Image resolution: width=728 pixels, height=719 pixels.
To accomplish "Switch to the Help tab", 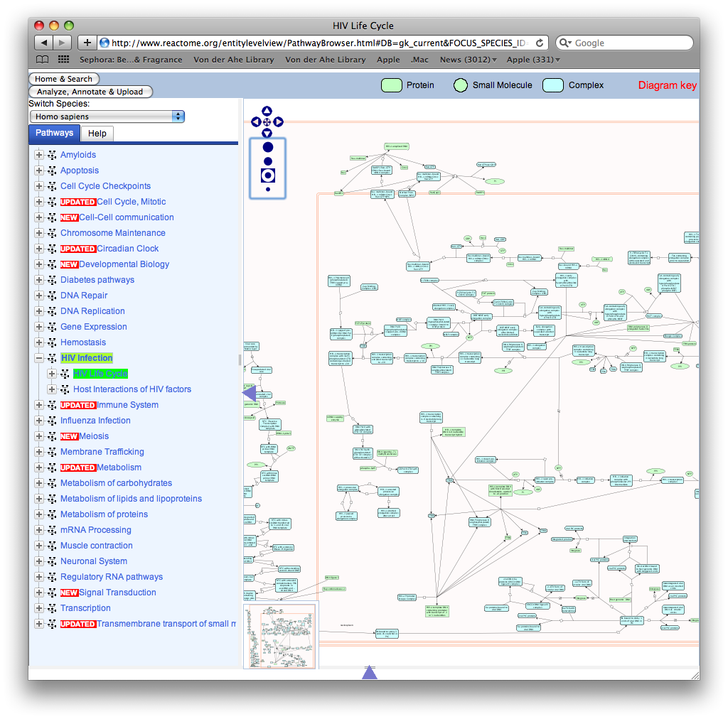I will pos(97,134).
